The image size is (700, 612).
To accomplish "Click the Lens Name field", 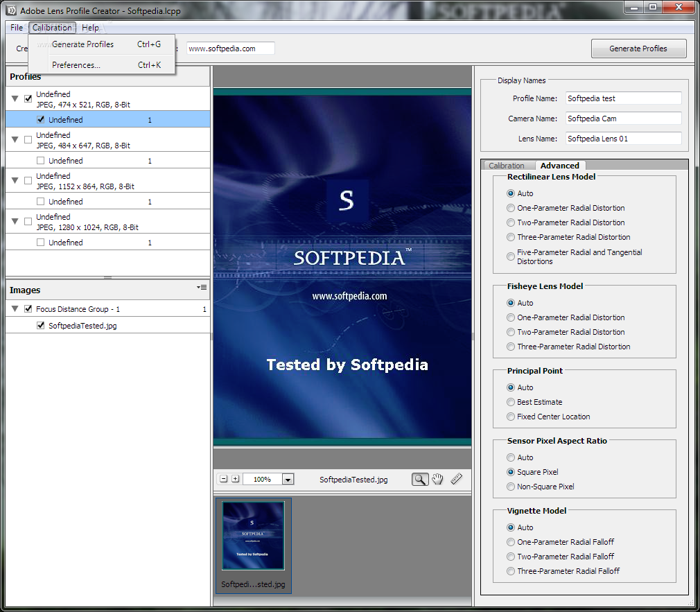I will point(624,139).
